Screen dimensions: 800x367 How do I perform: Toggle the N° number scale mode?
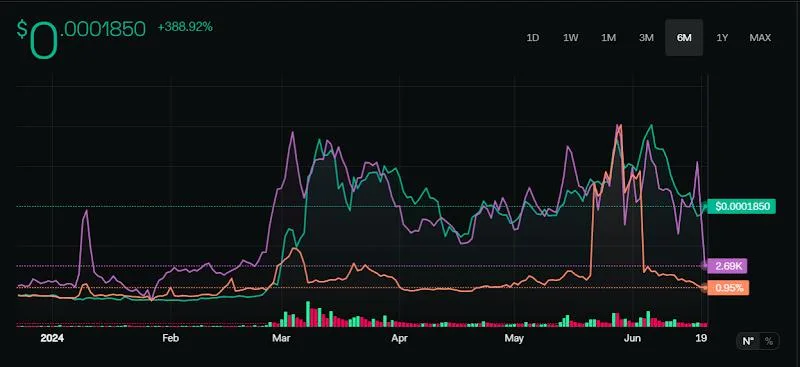pos(748,341)
